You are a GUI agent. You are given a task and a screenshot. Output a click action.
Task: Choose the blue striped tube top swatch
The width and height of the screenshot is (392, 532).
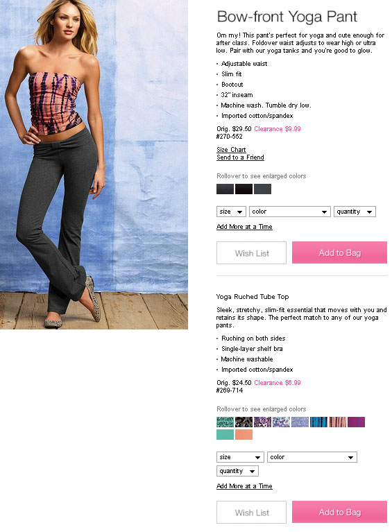click(318, 422)
